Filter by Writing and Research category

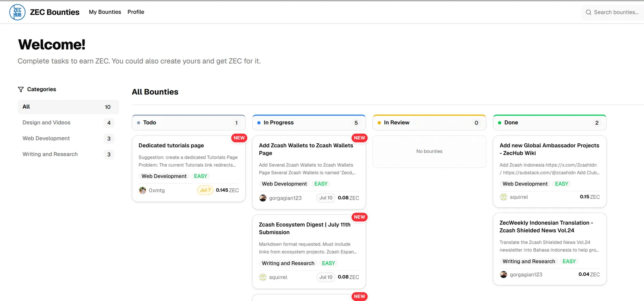tap(68, 154)
